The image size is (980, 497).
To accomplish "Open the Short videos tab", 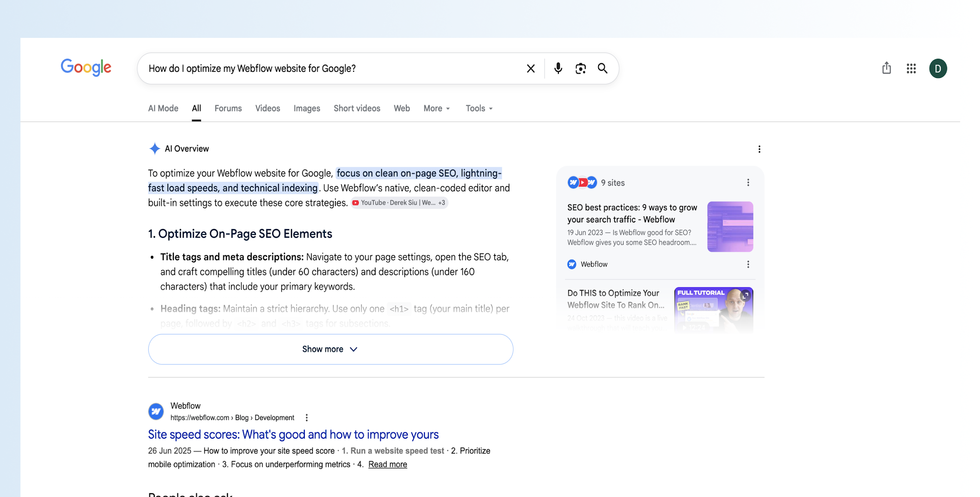I will [x=357, y=109].
